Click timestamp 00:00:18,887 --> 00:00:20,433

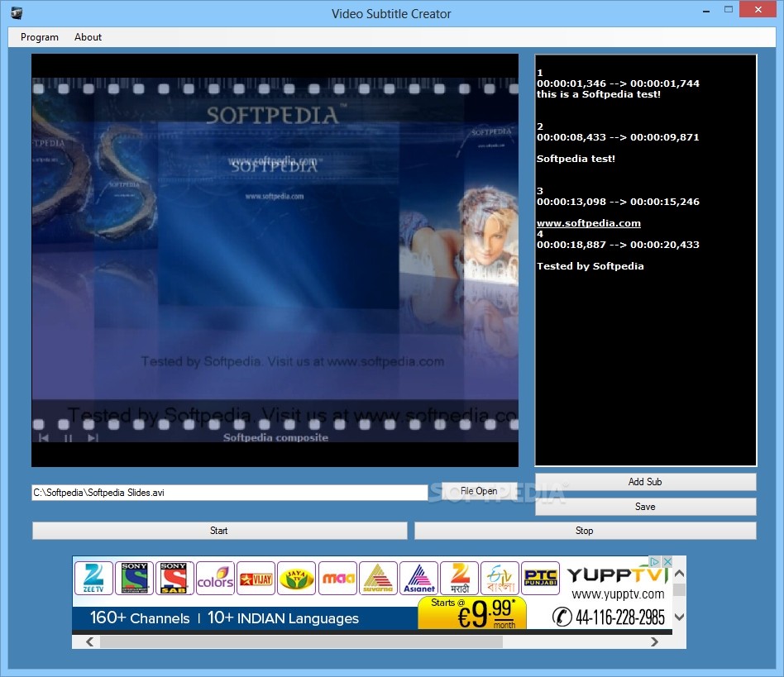618,245
